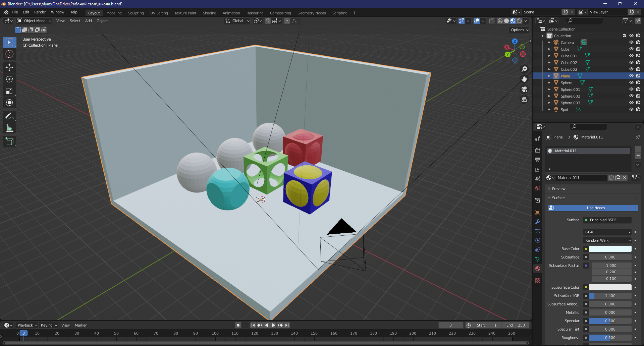Screen dimensions: 644x346
Task: Open viewport Options dropdown
Action: coord(520,30)
